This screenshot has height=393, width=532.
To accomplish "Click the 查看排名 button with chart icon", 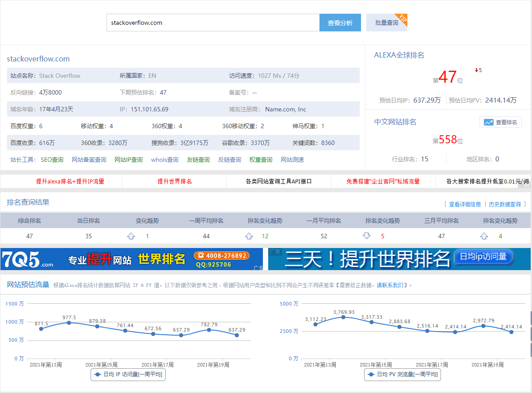I will pyautogui.click(x=501, y=122).
